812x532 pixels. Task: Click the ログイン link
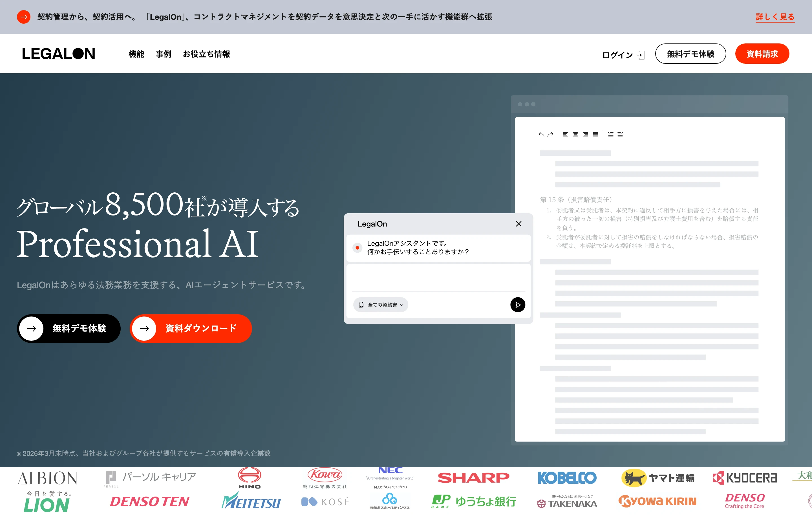pyautogui.click(x=623, y=55)
